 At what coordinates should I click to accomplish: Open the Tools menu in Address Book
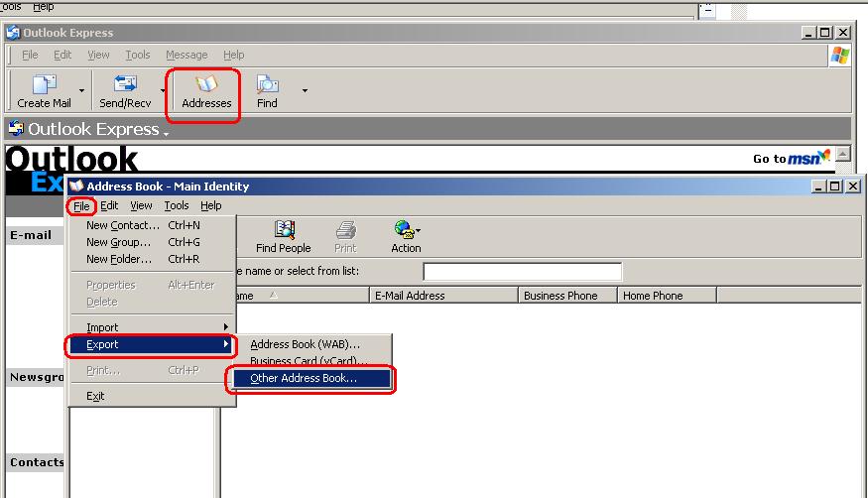177,205
